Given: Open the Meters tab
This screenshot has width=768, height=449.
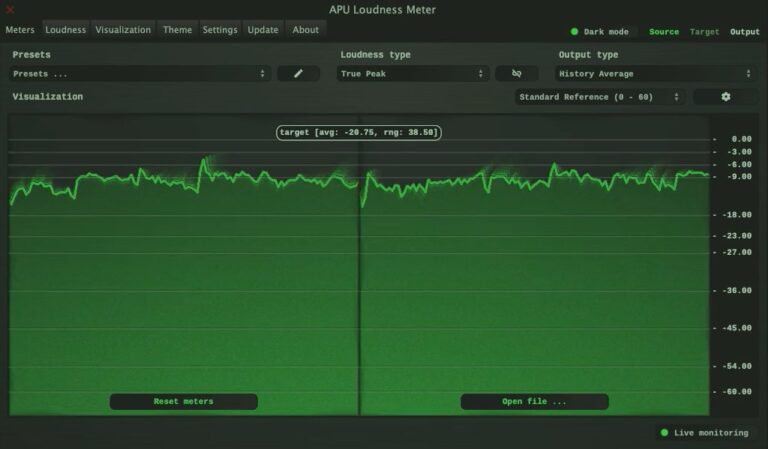Looking at the screenshot, I should tap(20, 30).
